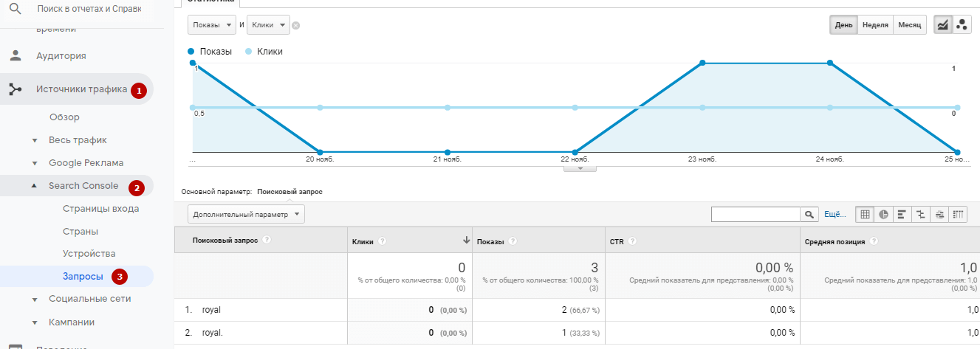Select the percentage pie chart view
Screen dimensions: 980x349
pyautogui.click(x=883, y=214)
